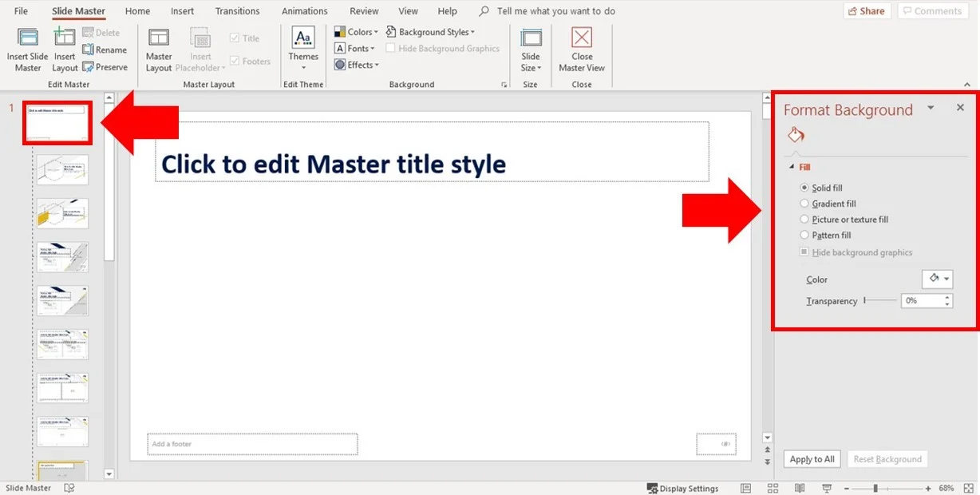
Task: Fit slide to current window
Action: pyautogui.click(x=969, y=488)
